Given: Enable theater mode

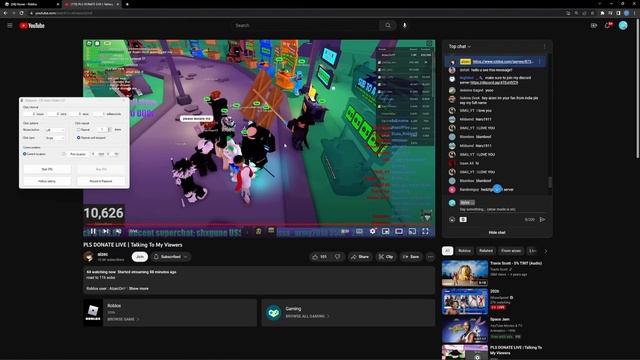Looking at the screenshot, I should pyautogui.click(x=399, y=231).
